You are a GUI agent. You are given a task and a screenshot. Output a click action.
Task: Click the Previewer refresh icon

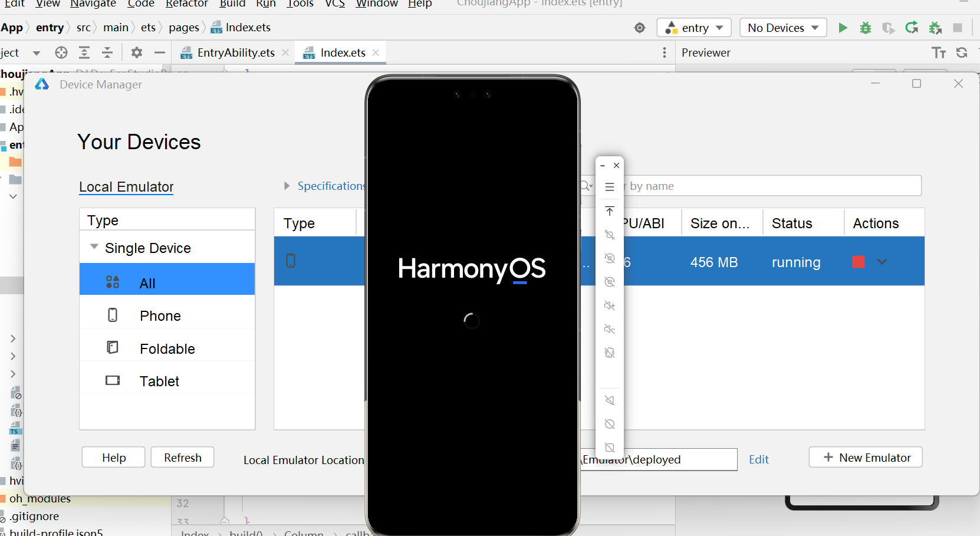[x=962, y=52]
